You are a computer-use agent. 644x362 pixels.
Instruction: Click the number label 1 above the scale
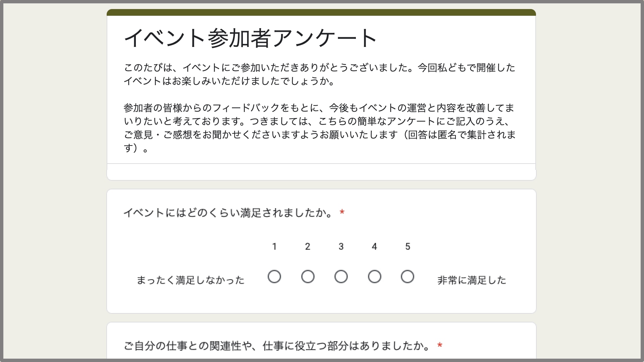tap(274, 247)
